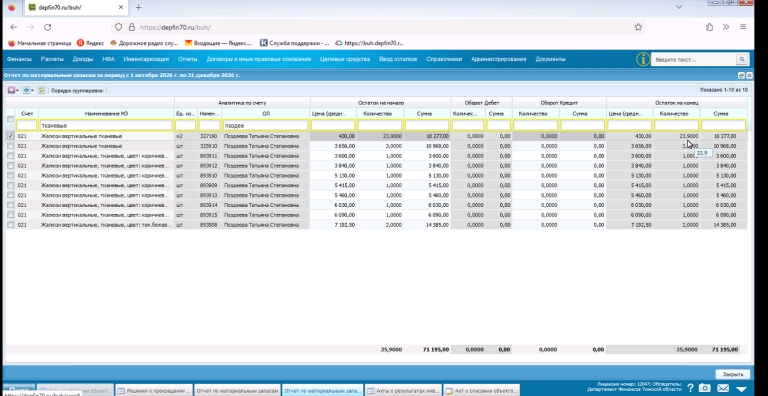Image resolution: width=768 pixels, height=396 pixels.
Task: Check the row with number 893908
Action: [x=10, y=224]
